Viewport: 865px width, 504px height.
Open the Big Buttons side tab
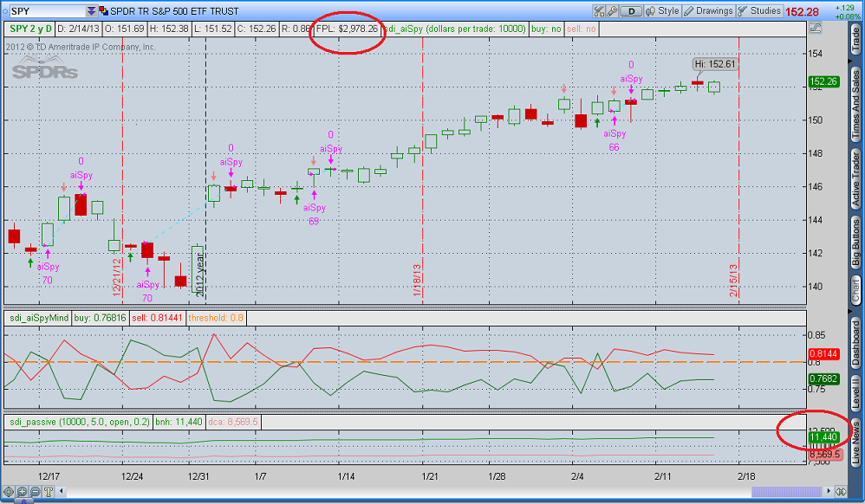click(855, 242)
